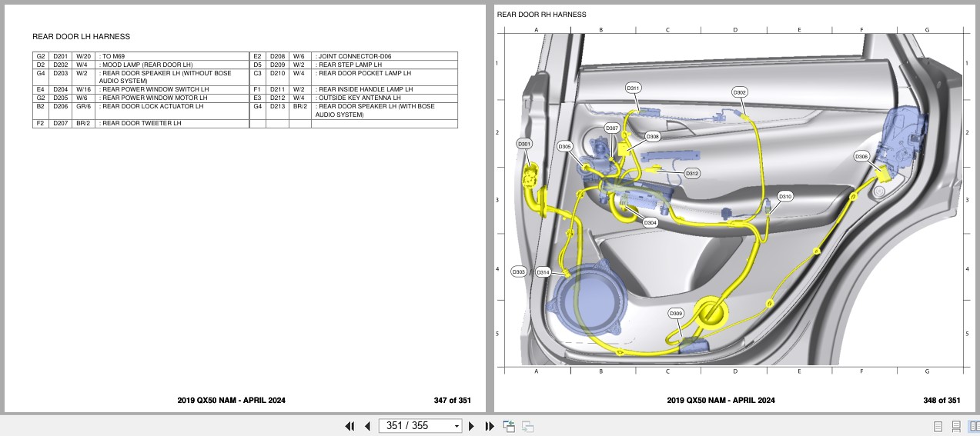Click connector label D307 in diagram
Image resolution: width=980 pixels, height=436 pixels.
(x=612, y=128)
